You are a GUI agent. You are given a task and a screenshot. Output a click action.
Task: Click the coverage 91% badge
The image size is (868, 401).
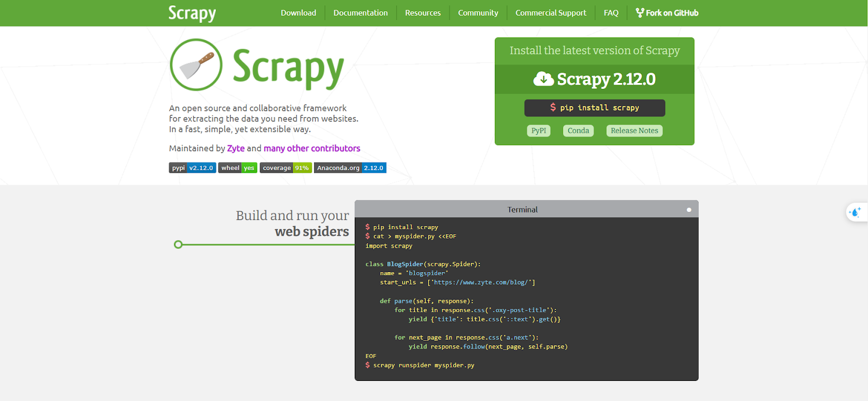click(286, 168)
